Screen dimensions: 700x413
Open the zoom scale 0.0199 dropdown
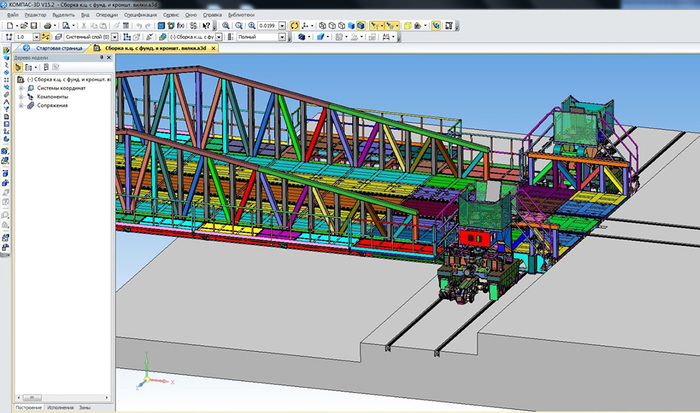tap(284, 25)
